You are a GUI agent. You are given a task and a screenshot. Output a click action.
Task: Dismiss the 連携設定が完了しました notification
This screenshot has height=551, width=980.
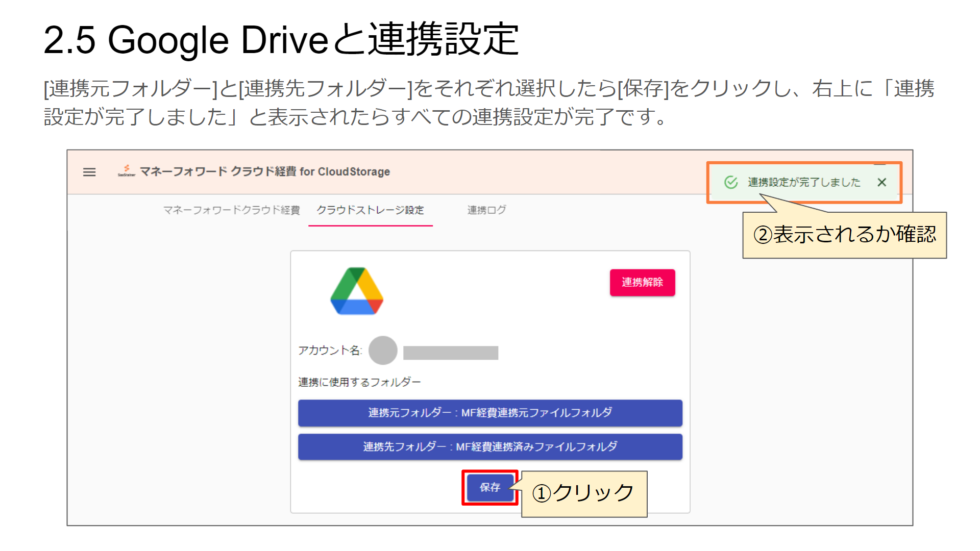[881, 182]
